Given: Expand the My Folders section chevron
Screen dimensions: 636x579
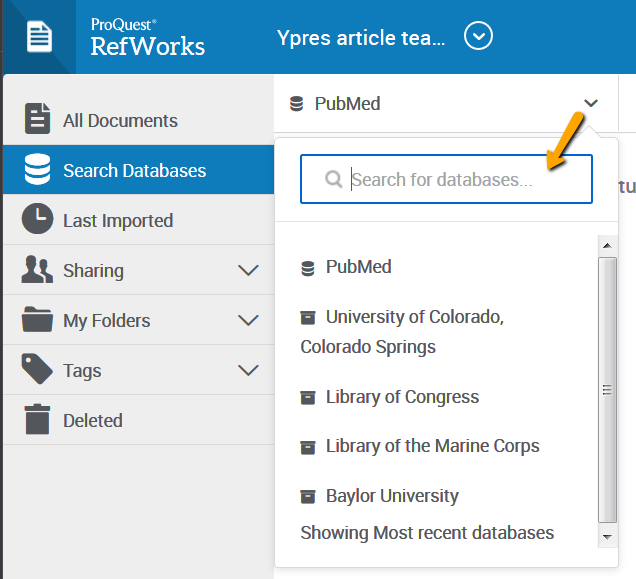Looking at the screenshot, I should pos(248,320).
